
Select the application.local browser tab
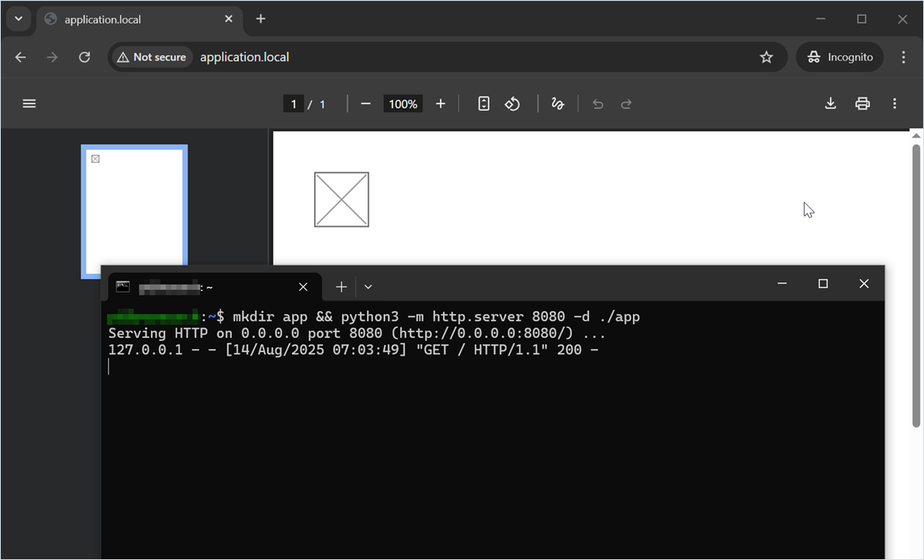click(x=134, y=19)
